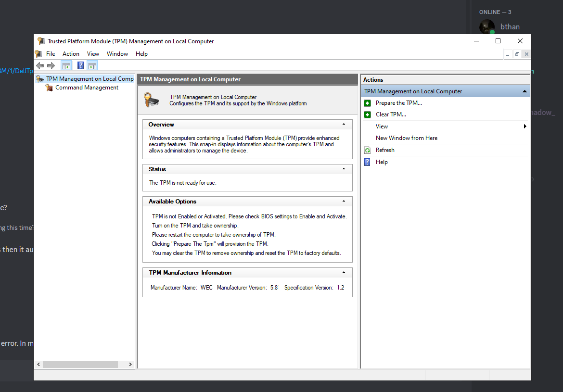This screenshot has width=563, height=392.
Task: Collapse the Available Options section
Action: 344,201
